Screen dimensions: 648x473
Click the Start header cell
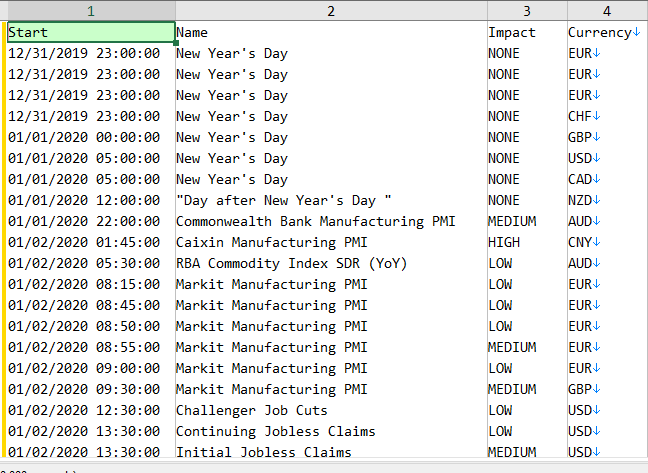(x=91, y=32)
